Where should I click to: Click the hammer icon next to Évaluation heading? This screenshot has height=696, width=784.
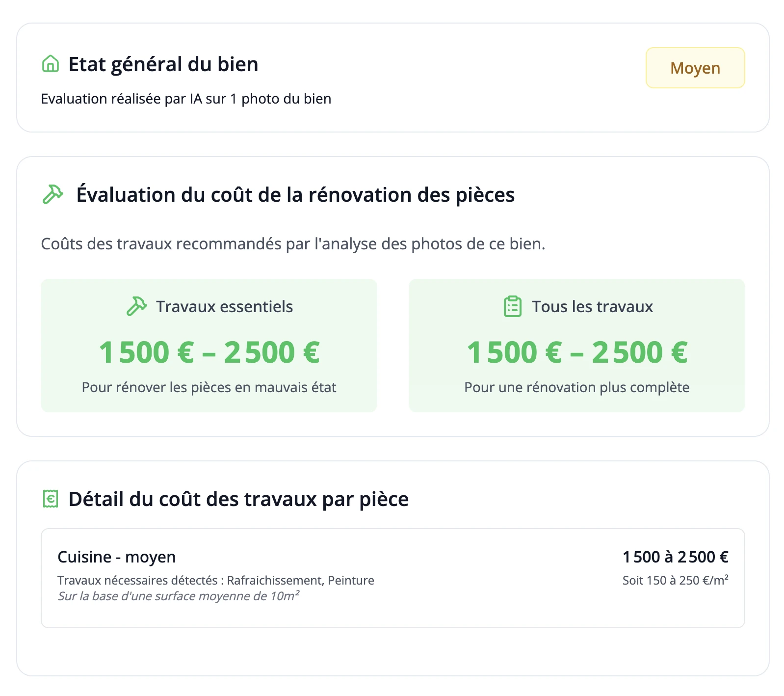pos(53,194)
